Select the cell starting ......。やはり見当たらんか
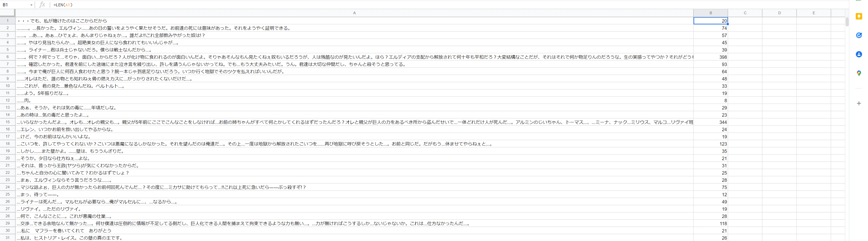This screenshot has height=241, width=868. coord(354,43)
